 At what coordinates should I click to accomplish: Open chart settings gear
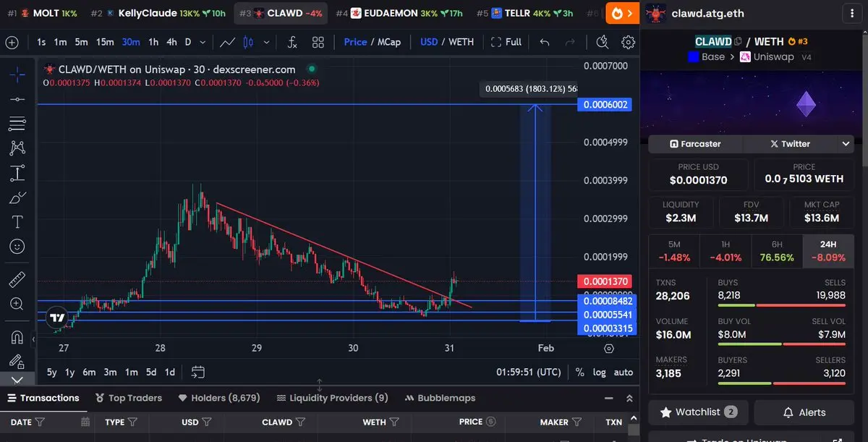(x=629, y=42)
